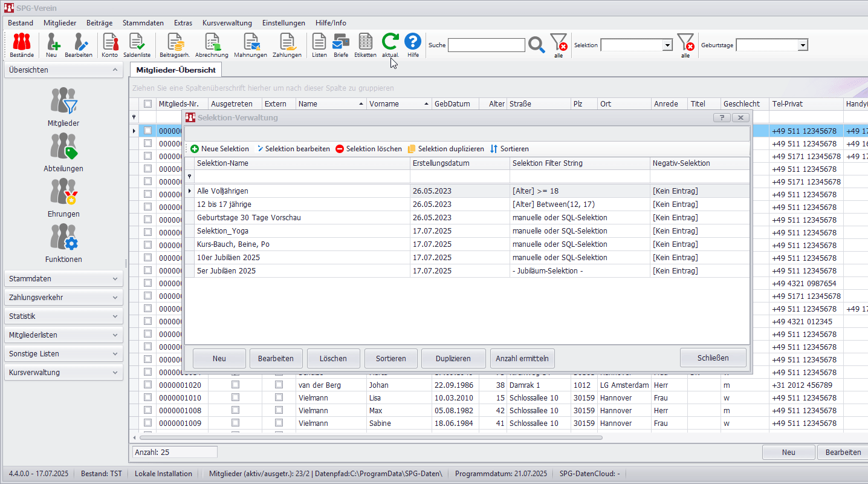Open the Geburtstage dropdown list

803,45
